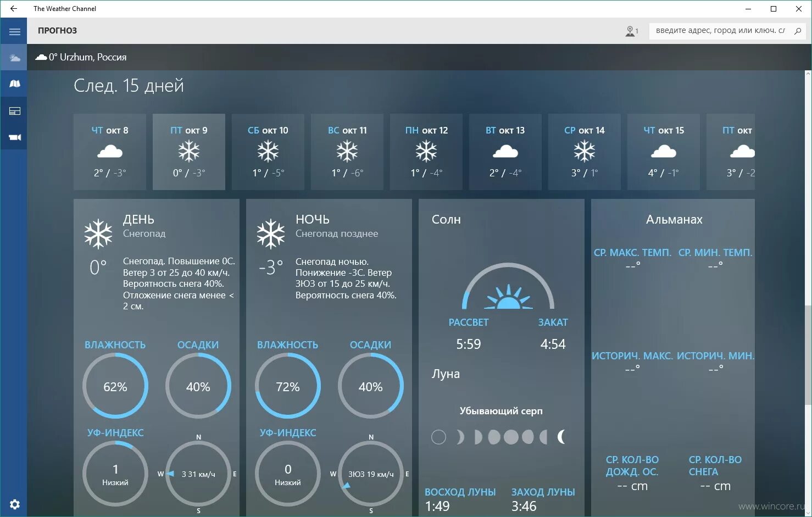Click the Снегопад позднее night description

click(337, 234)
